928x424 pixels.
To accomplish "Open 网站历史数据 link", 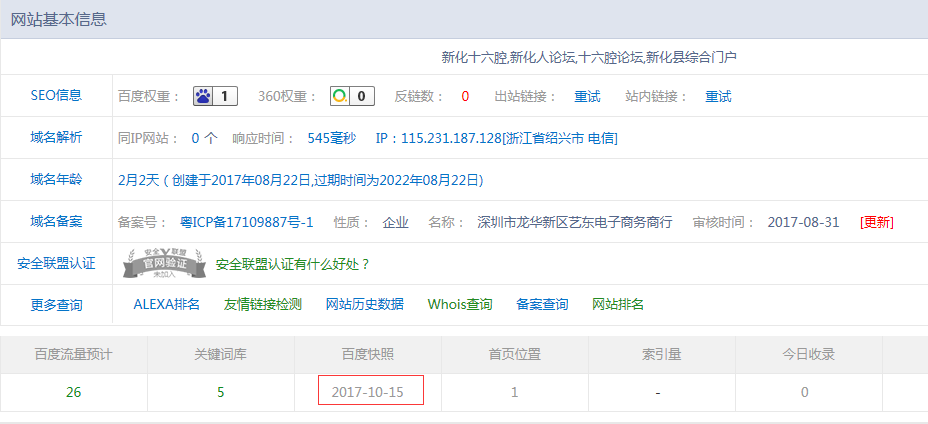I will click(365, 304).
